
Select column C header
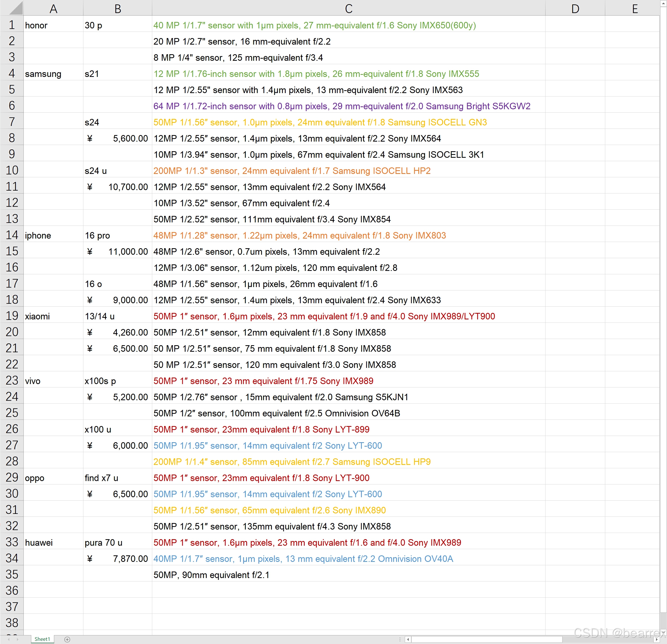348,8
